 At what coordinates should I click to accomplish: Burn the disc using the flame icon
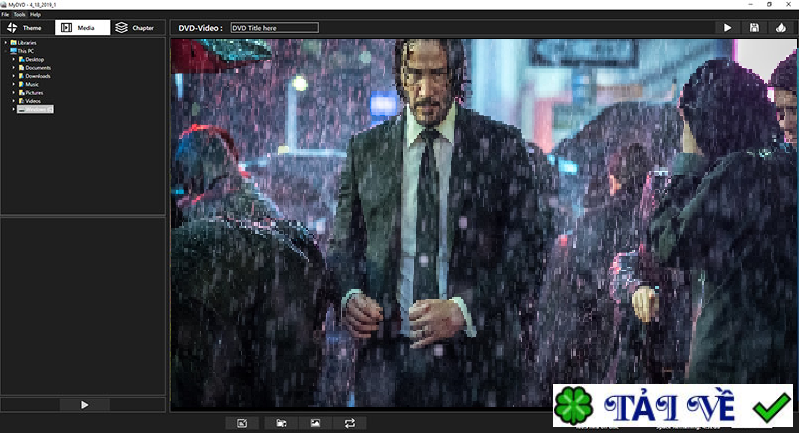pos(781,28)
